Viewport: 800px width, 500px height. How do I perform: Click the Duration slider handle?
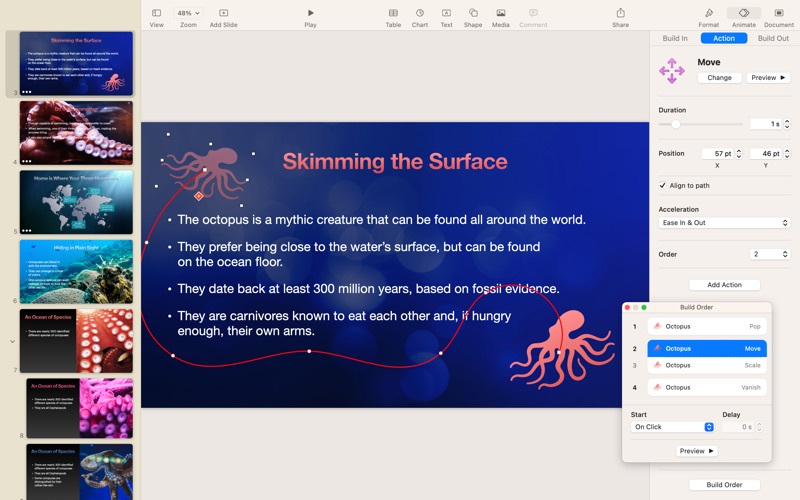pyautogui.click(x=676, y=124)
